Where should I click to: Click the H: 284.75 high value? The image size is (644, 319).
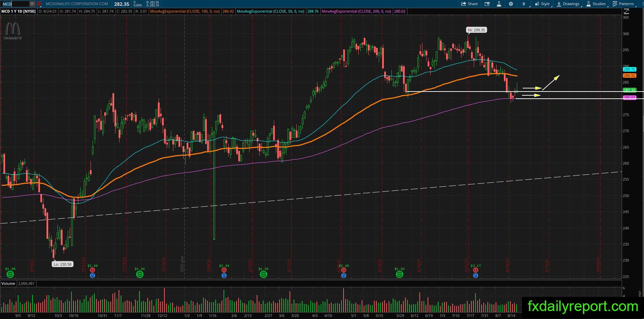[x=87, y=11]
